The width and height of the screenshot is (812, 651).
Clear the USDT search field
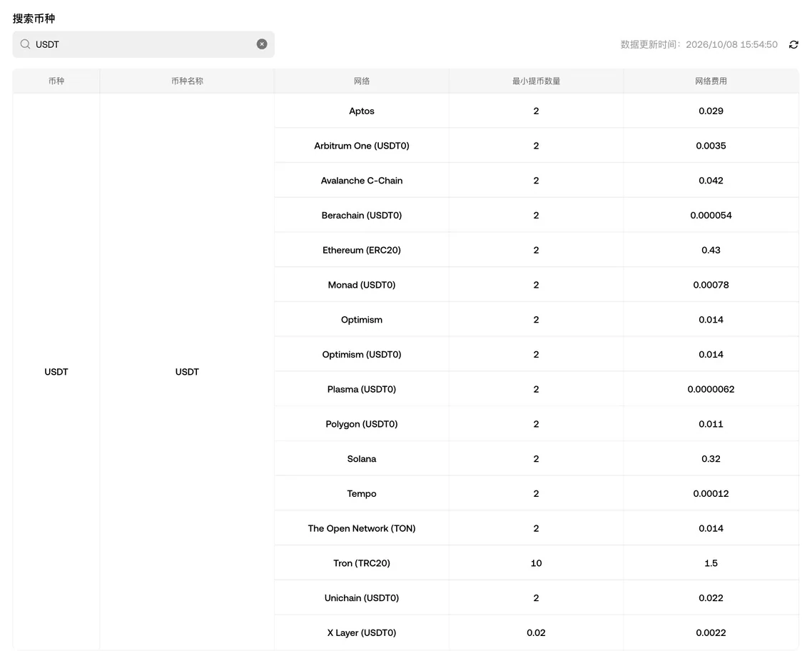pos(262,44)
